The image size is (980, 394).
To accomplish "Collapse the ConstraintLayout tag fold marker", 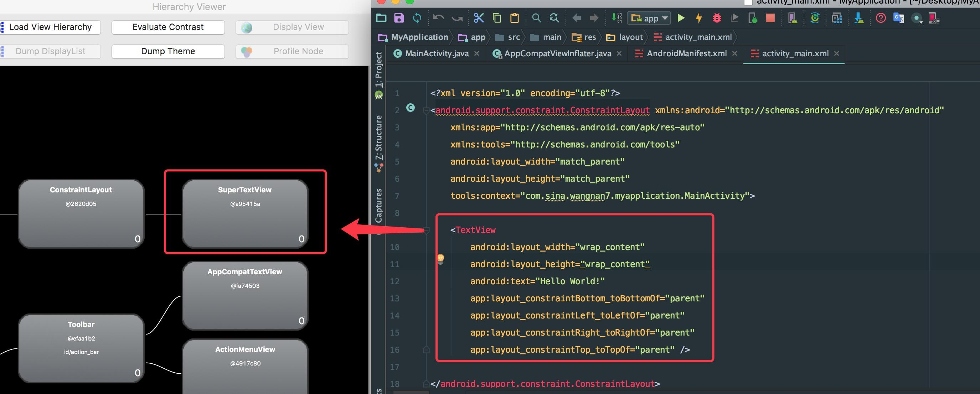I will point(426,111).
